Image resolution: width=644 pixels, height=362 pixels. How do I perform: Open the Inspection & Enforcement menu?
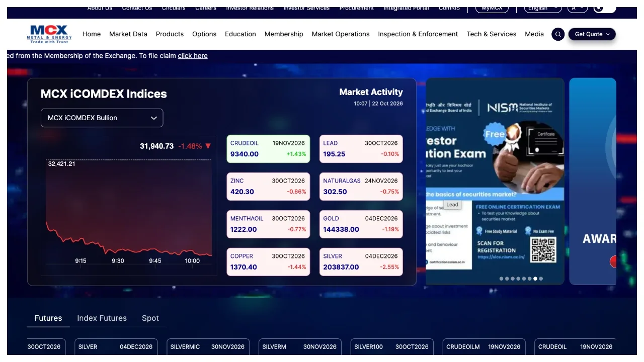coord(418,34)
